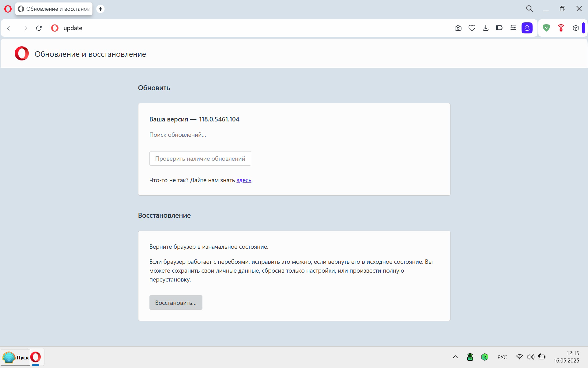Open the Opera main menu logo
This screenshot has width=588, height=368.
tap(8, 9)
